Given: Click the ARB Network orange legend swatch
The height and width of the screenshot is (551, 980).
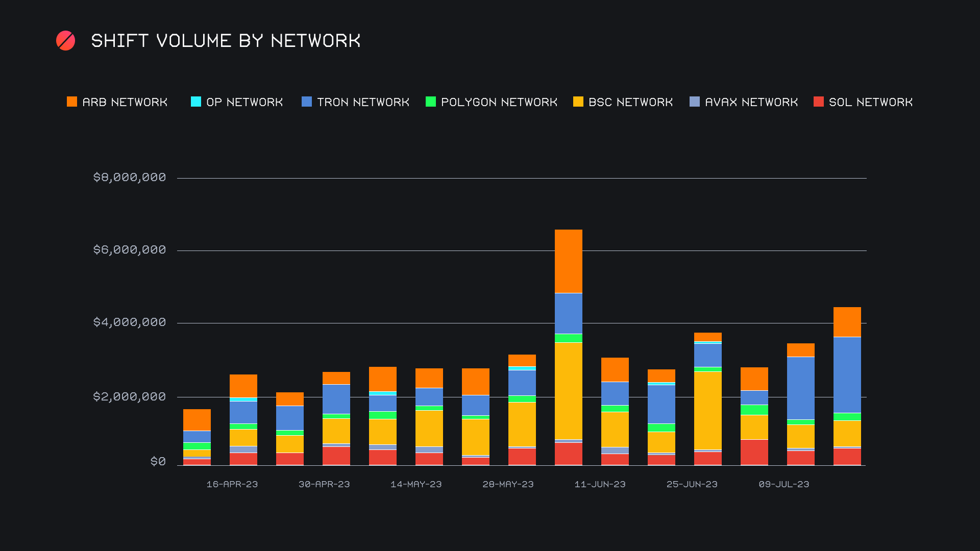Looking at the screenshot, I should click(72, 102).
